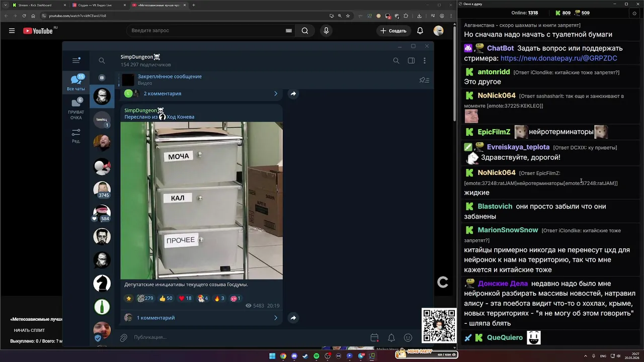The height and width of the screenshot is (362, 644).
Task: Open the emoji picker in Telegram
Action: click(x=408, y=338)
